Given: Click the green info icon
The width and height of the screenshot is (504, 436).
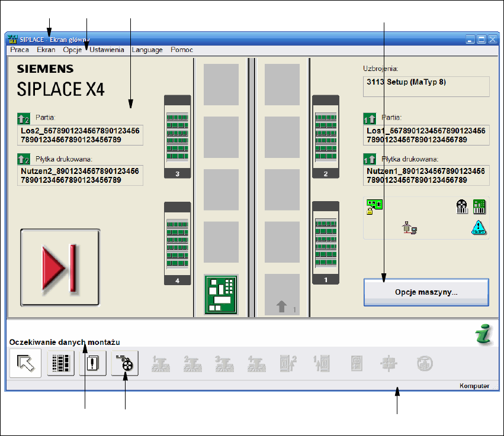Looking at the screenshot, I should [x=484, y=334].
